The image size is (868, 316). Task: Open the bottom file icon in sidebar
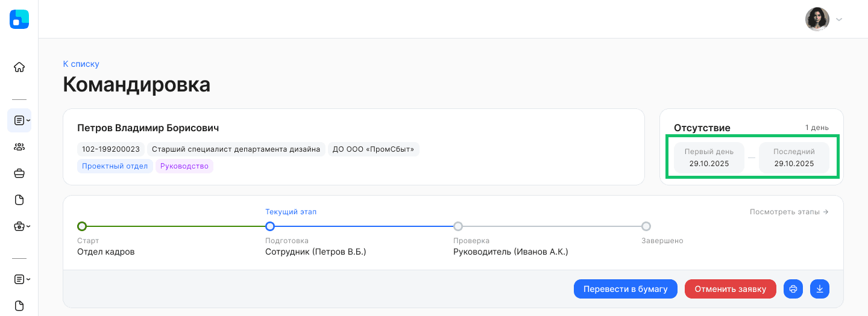click(x=19, y=305)
